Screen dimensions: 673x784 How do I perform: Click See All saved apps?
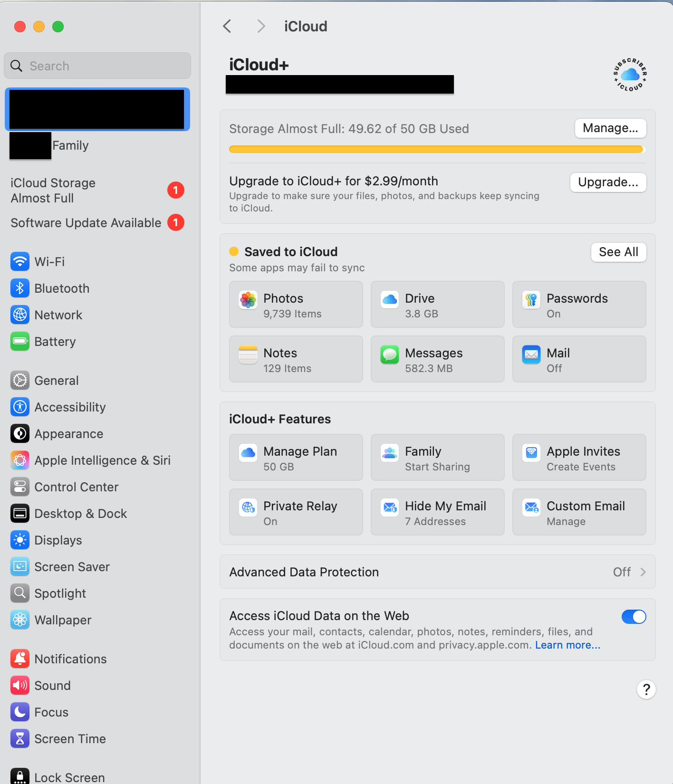click(618, 252)
